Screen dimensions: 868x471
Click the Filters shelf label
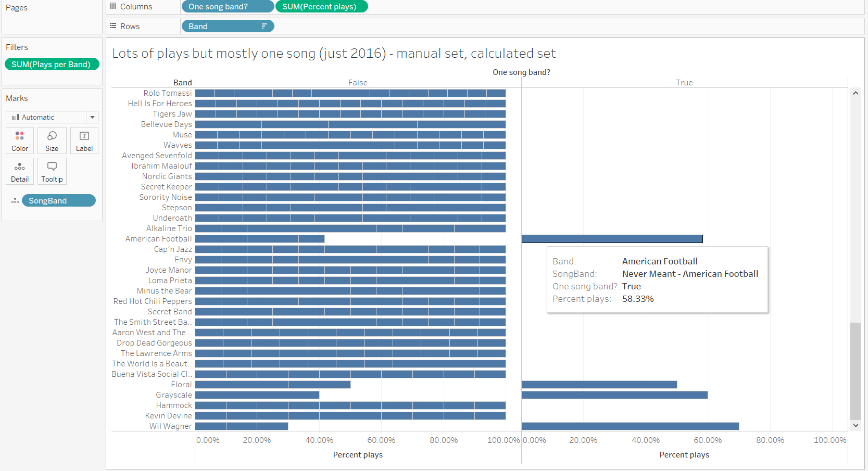[x=17, y=47]
